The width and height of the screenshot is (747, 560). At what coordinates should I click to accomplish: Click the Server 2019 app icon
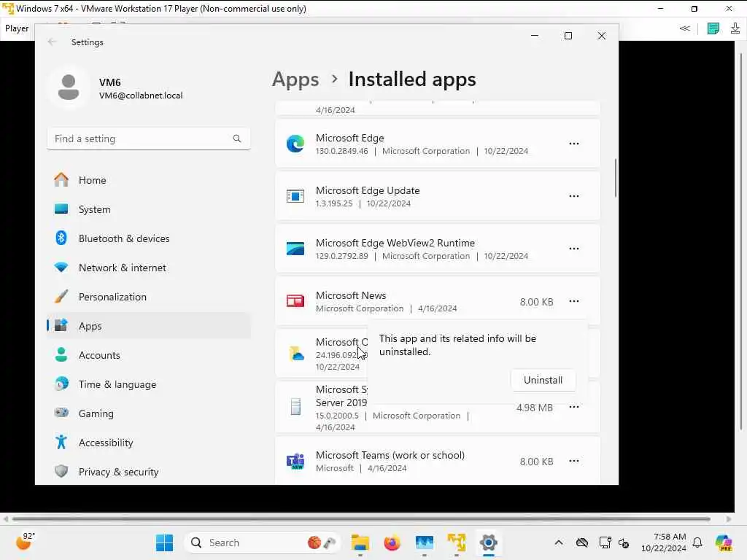pyautogui.click(x=296, y=407)
